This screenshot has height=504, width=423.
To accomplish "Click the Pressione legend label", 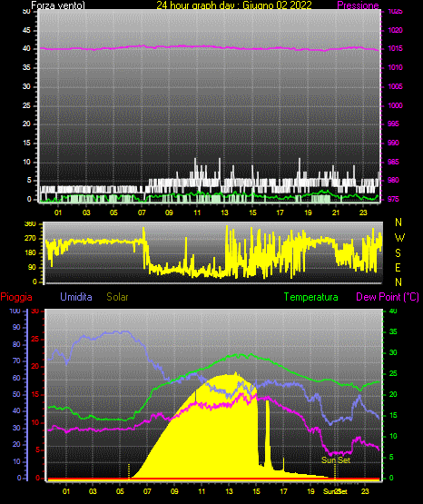I will (359, 5).
